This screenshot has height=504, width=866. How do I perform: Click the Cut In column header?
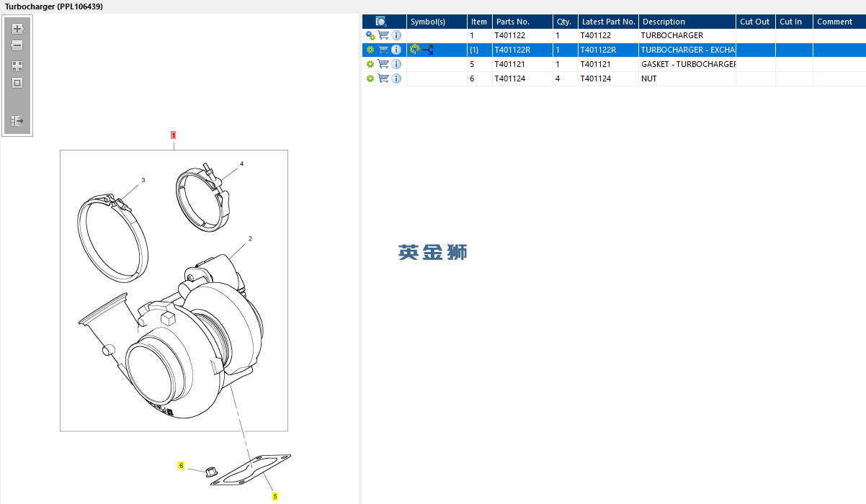[794, 22]
